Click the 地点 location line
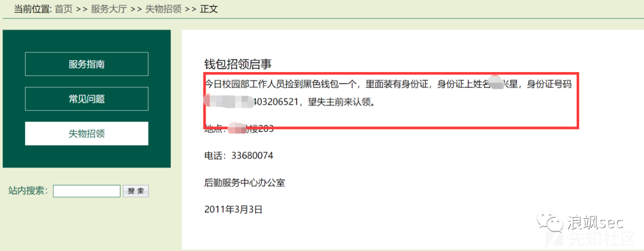 (239, 129)
